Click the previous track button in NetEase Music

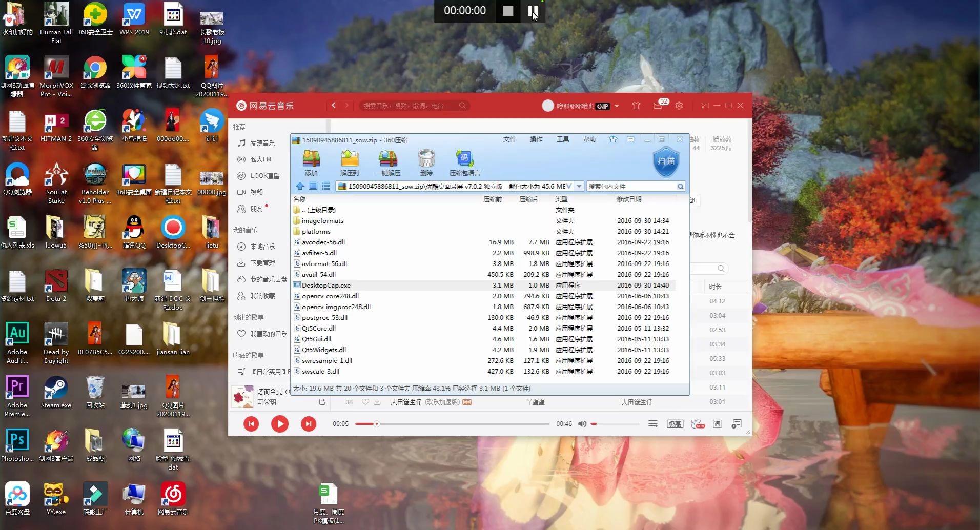[251, 423]
